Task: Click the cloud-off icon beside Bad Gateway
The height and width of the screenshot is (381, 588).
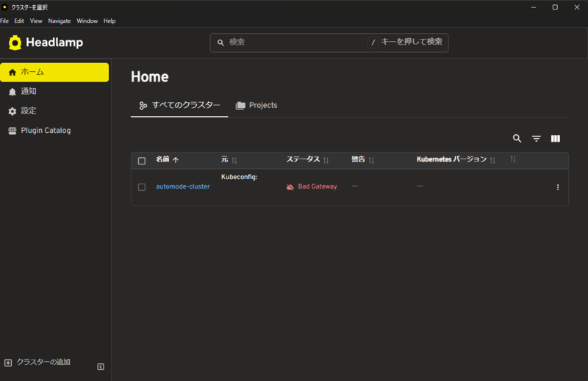Action: [x=290, y=187]
